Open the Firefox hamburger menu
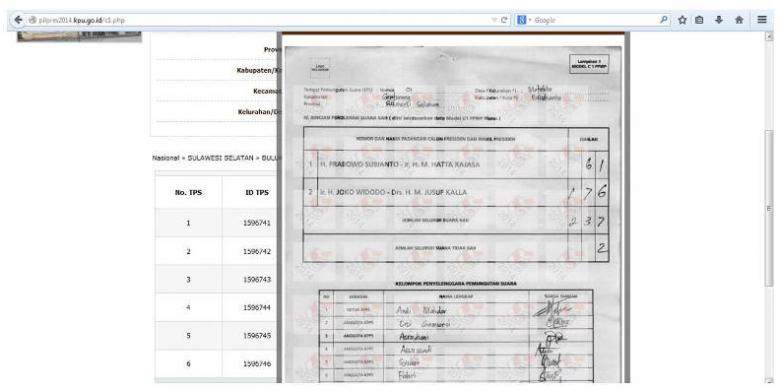 click(762, 20)
